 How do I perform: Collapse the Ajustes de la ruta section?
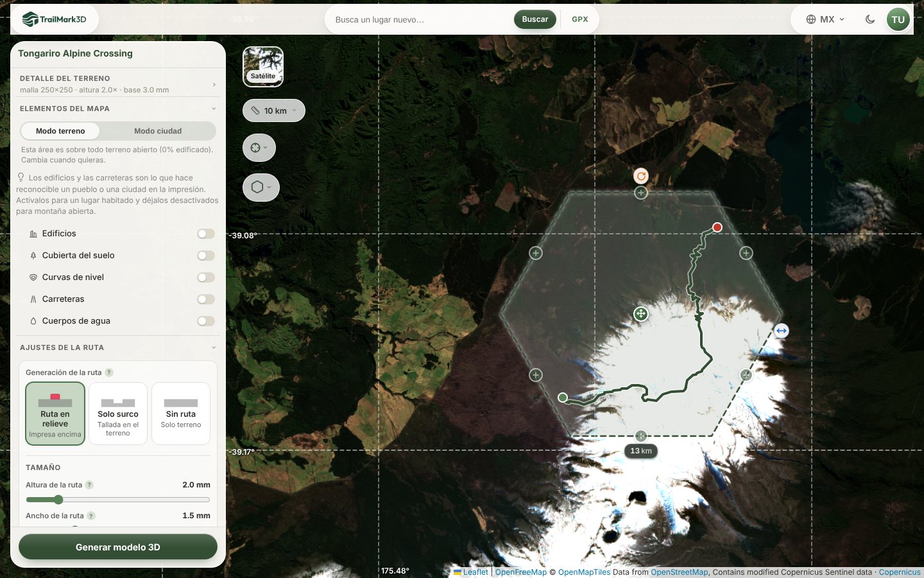pos(118,347)
